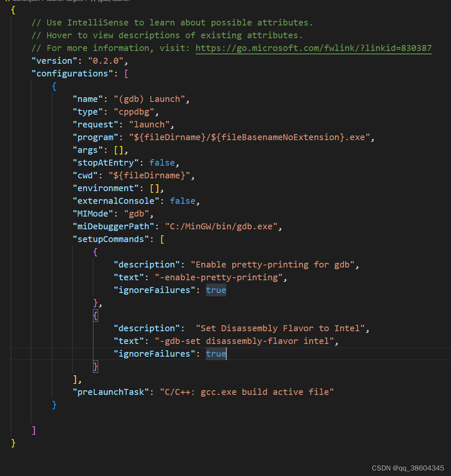Click the "miDebuggerPath" key
The width and height of the screenshot is (451, 476).
point(113,227)
